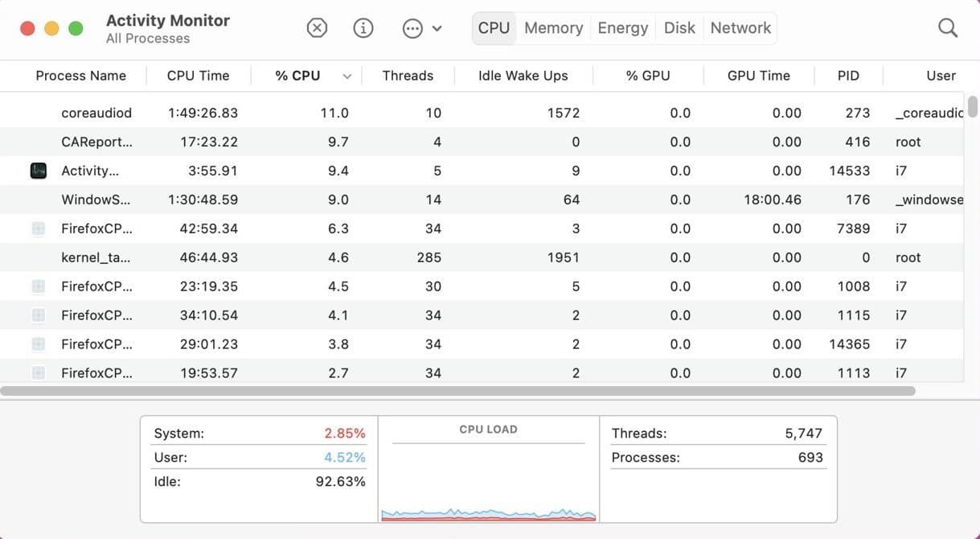Image resolution: width=980 pixels, height=539 pixels.
Task: Open the process info inspector icon
Action: [x=363, y=28]
